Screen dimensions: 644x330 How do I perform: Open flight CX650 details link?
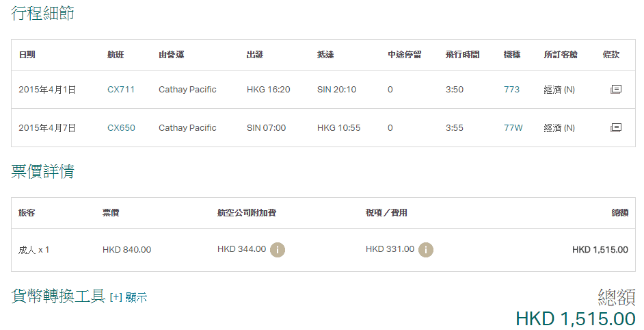[x=121, y=128]
